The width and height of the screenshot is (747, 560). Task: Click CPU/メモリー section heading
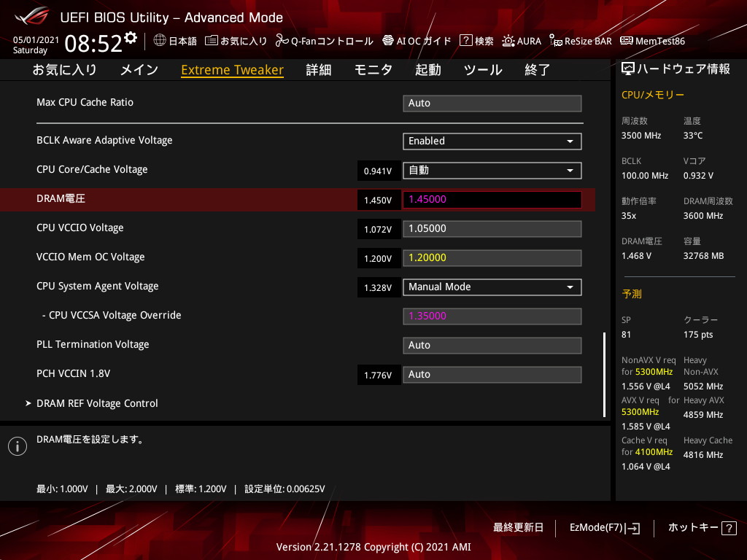pyautogui.click(x=653, y=95)
